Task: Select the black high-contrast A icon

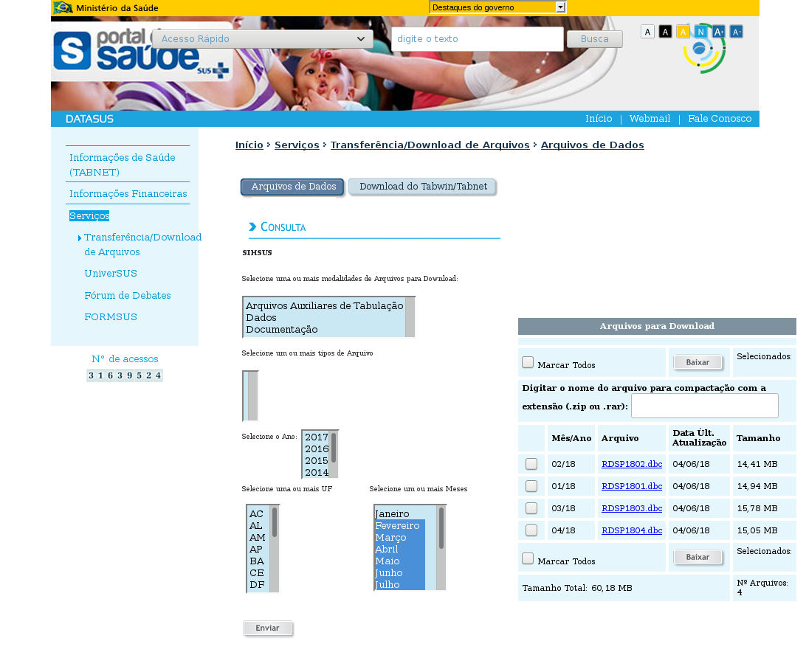Action: coord(665,32)
